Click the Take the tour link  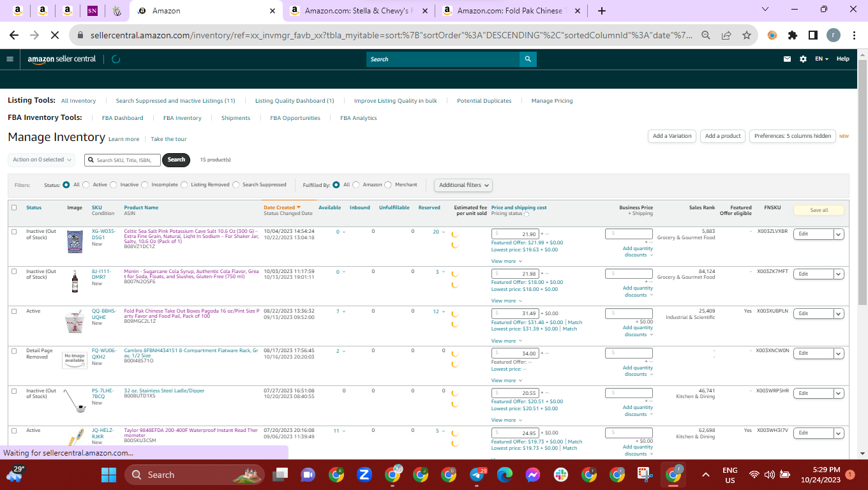pos(169,139)
